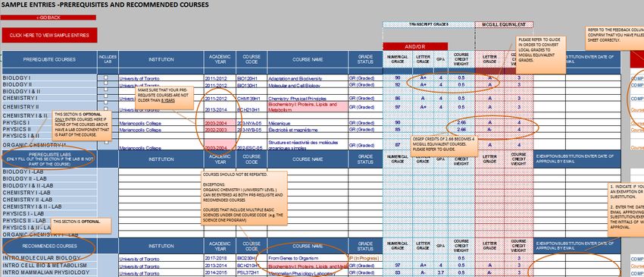Open the Click Here to View Sample Entries button
This screenshot has width=644, height=277.
click(49, 36)
